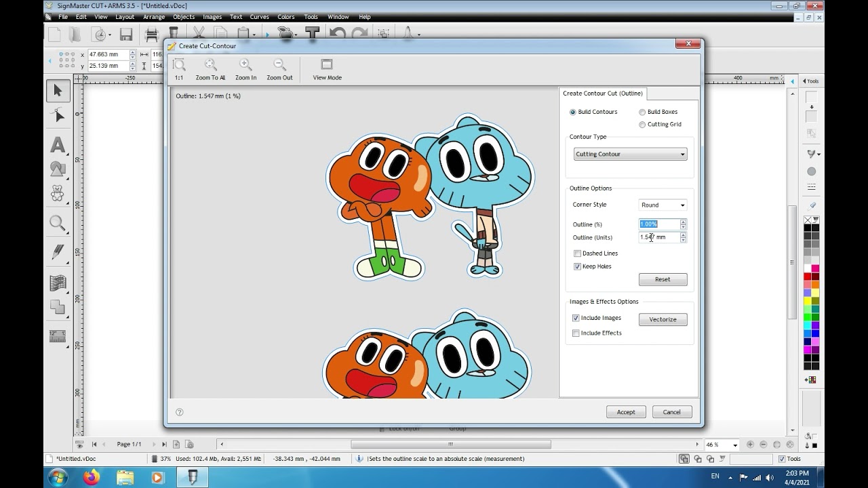
Task: Pick the yellow color swatch in palette
Action: pyautogui.click(x=808, y=301)
